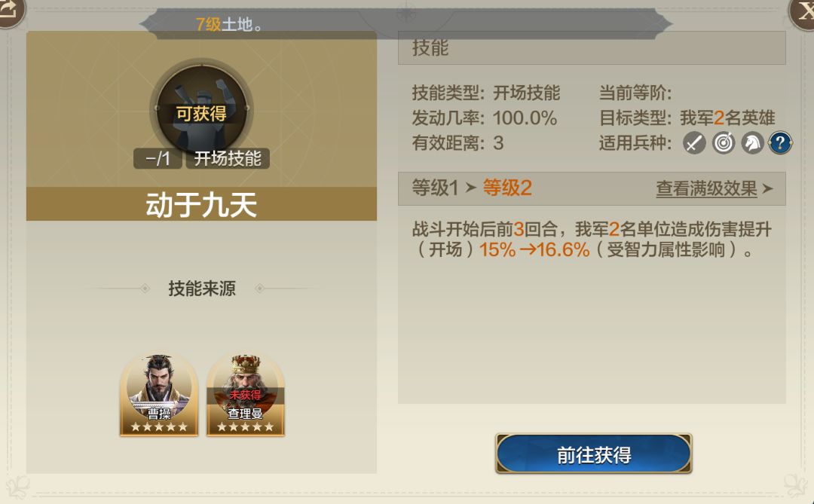Close the skill detail panel

click(803, 11)
